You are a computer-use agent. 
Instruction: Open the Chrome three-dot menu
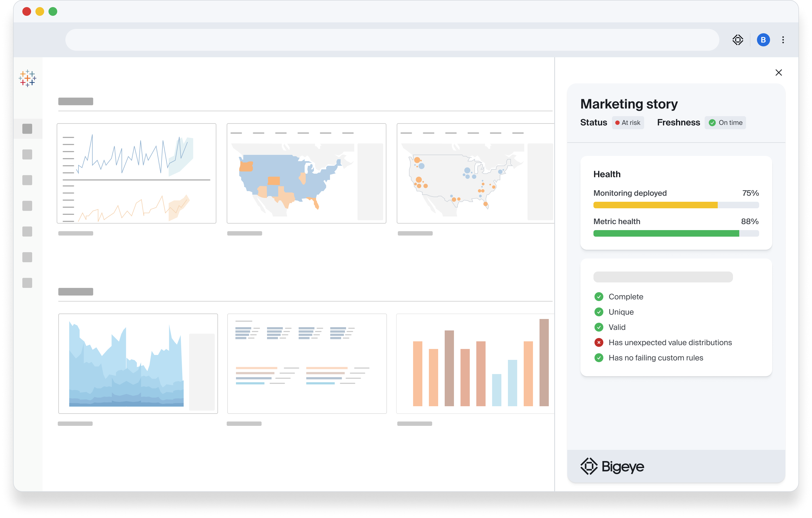click(x=783, y=40)
